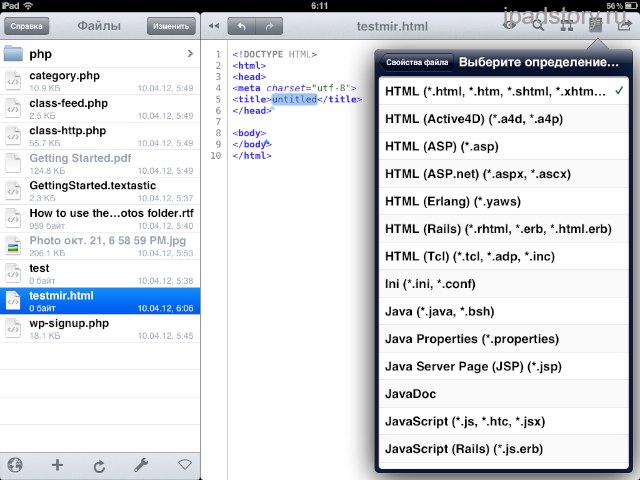The height and width of the screenshot is (480, 640).
Task: Tap the test file icon
Action: 13,273
